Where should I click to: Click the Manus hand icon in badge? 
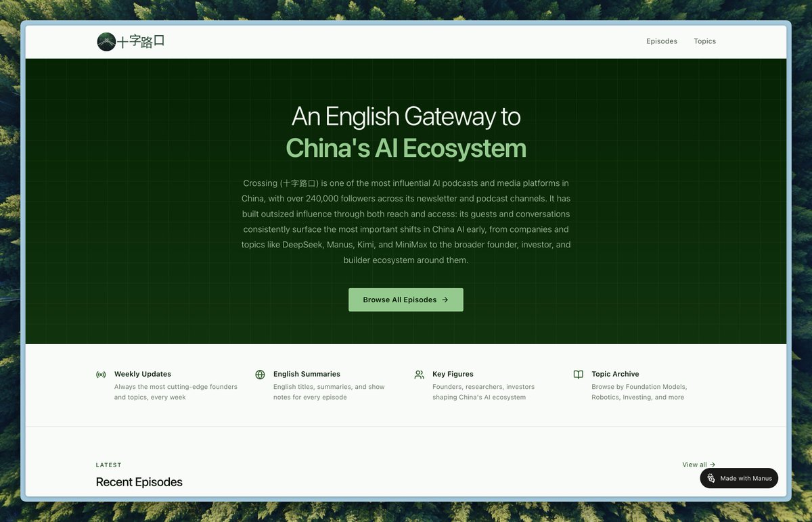711,478
